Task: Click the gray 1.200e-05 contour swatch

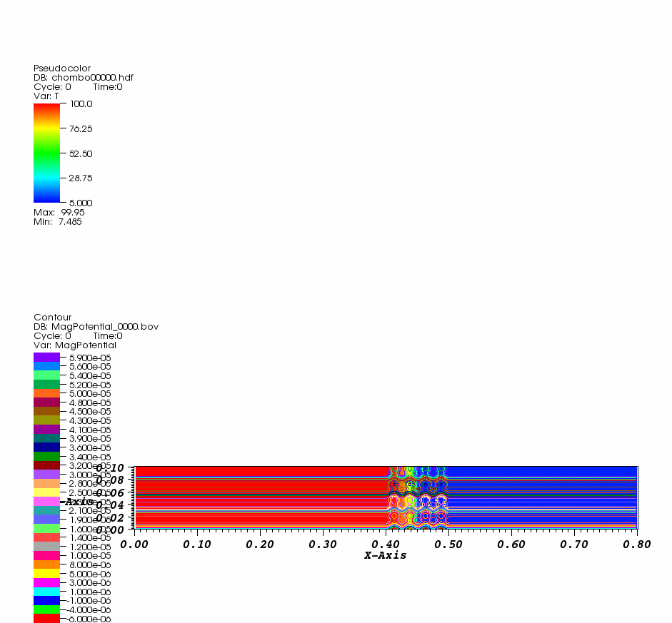Action: (x=46, y=547)
